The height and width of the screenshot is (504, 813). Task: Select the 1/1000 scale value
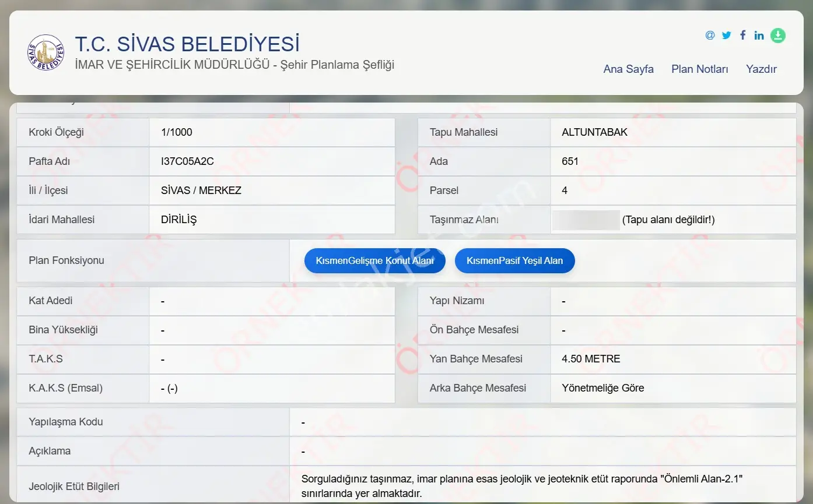click(177, 132)
